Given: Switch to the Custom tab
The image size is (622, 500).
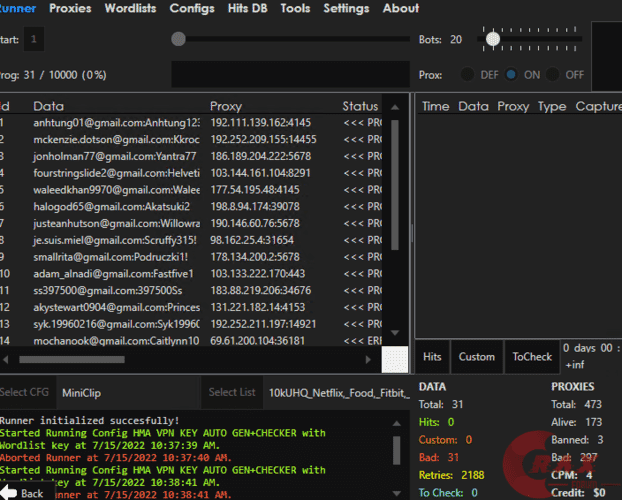Looking at the screenshot, I should click(477, 357).
